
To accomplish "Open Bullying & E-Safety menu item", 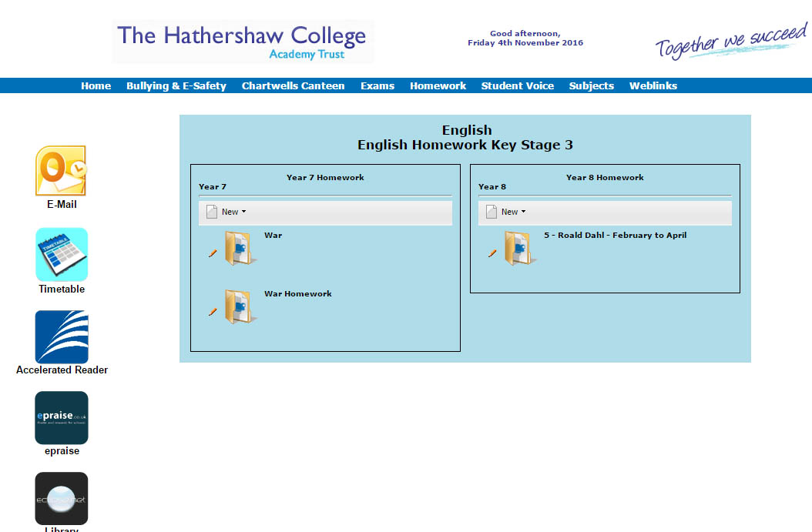I will tap(176, 86).
